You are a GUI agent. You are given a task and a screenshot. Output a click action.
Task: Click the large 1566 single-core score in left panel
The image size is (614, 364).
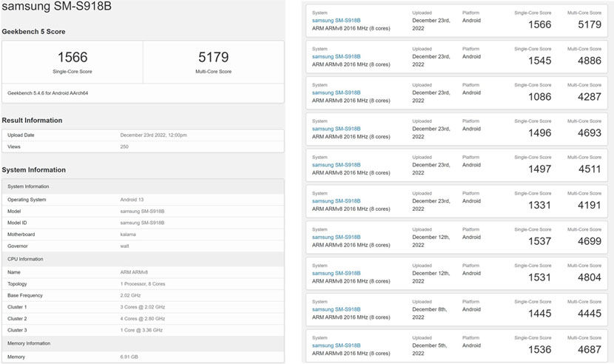(x=72, y=57)
